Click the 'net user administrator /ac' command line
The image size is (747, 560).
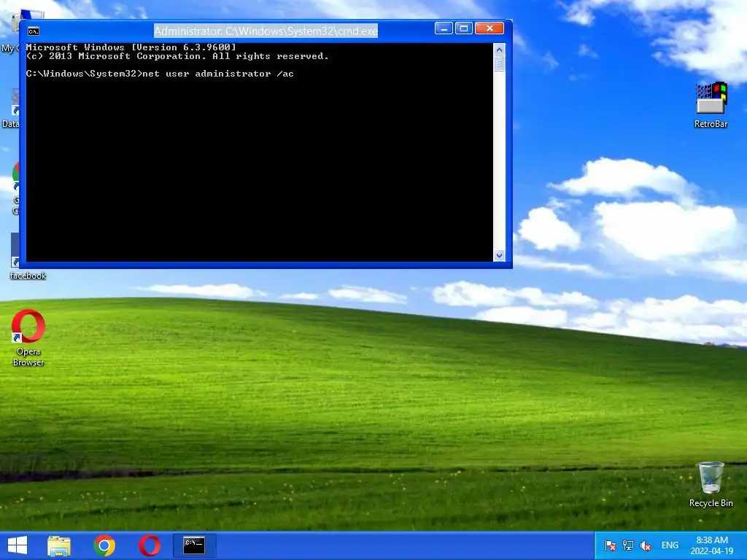pyautogui.click(x=160, y=74)
